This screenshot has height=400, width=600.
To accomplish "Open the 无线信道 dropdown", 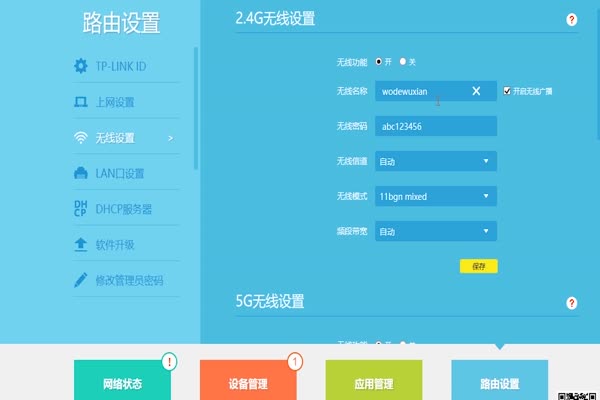I will point(436,161).
